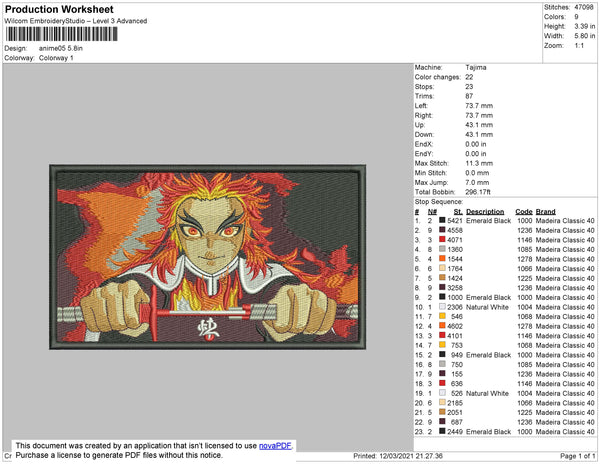Click the Machine value 'Tajima'
This screenshot has height=464, width=600.
pyautogui.click(x=476, y=67)
